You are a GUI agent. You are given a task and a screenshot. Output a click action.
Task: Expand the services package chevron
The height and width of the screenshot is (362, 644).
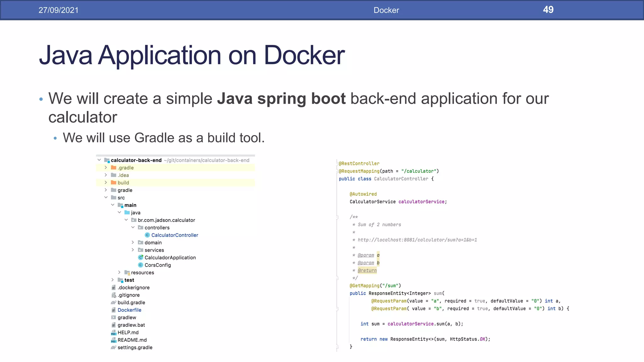[133, 250]
